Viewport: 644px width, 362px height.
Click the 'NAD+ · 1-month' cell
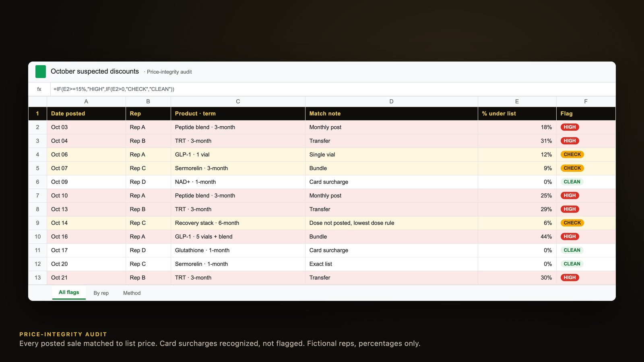tap(238, 182)
